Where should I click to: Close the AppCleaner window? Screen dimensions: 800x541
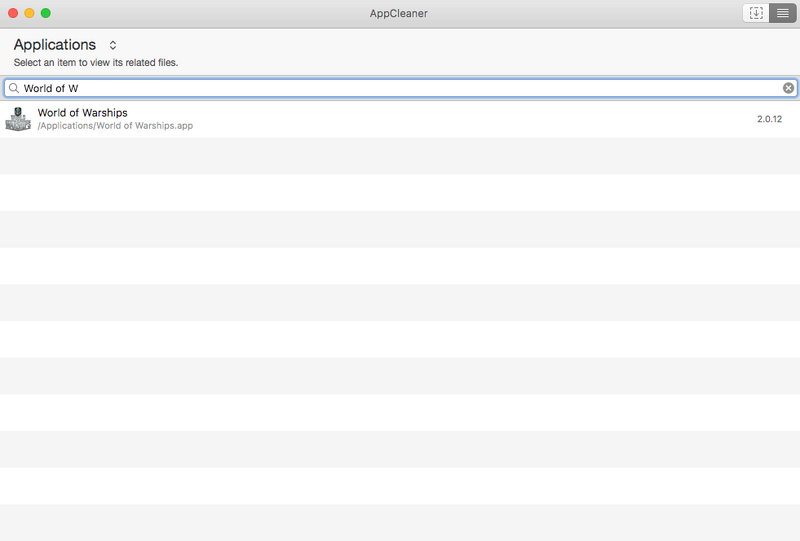(x=13, y=13)
